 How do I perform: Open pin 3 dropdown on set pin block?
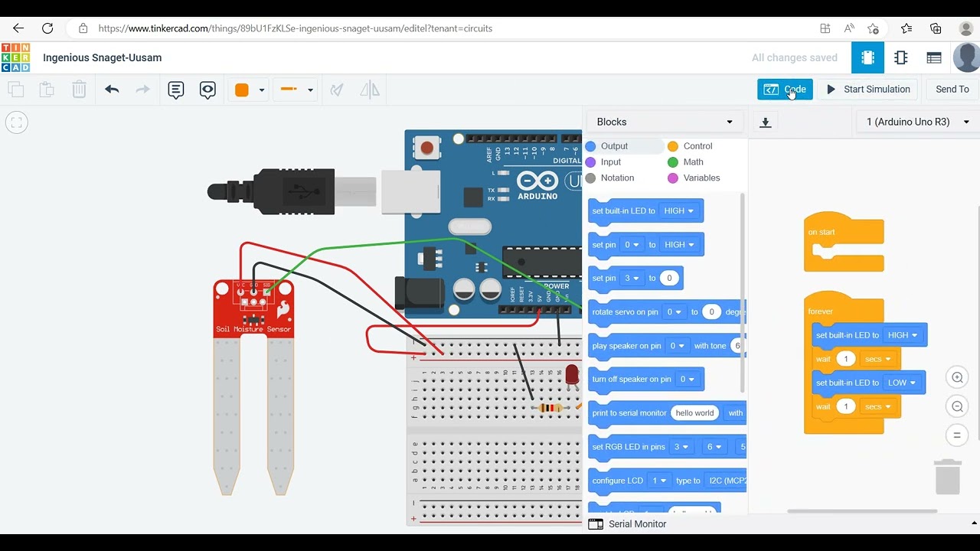tap(632, 278)
